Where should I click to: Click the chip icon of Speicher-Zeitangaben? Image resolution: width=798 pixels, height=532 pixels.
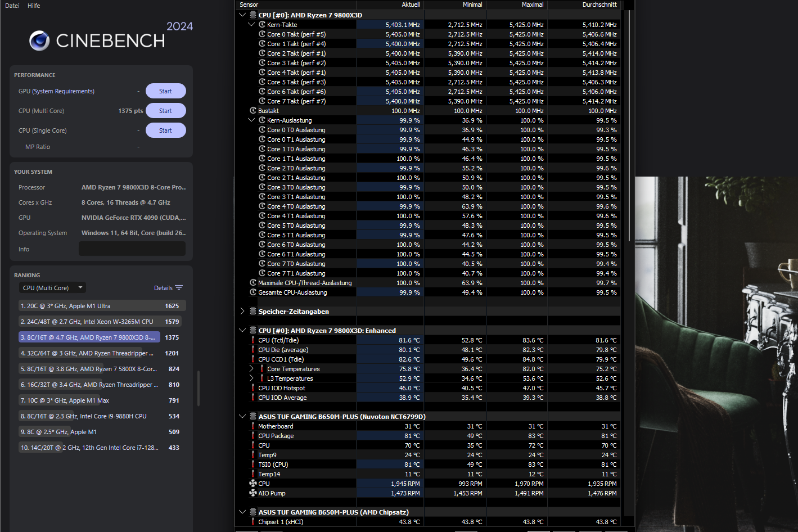(x=253, y=312)
